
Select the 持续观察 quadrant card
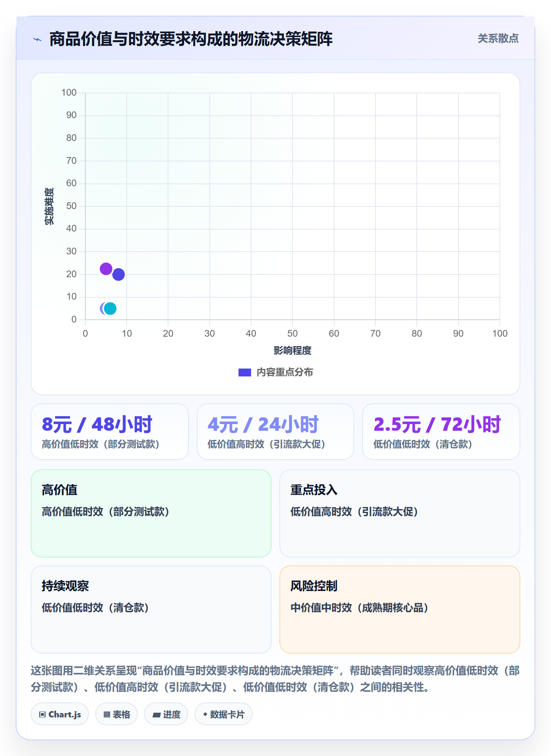(x=151, y=610)
